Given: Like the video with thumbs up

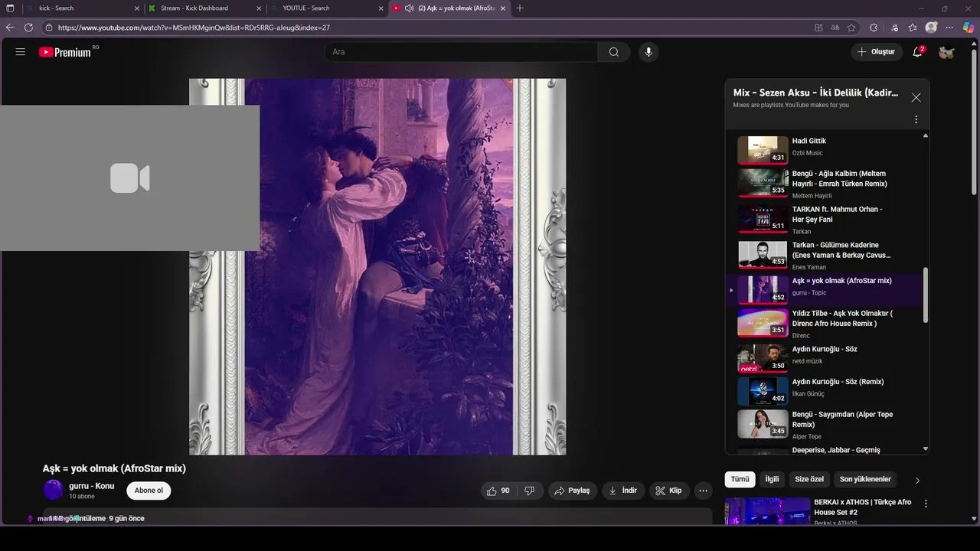Looking at the screenshot, I should 498,491.
